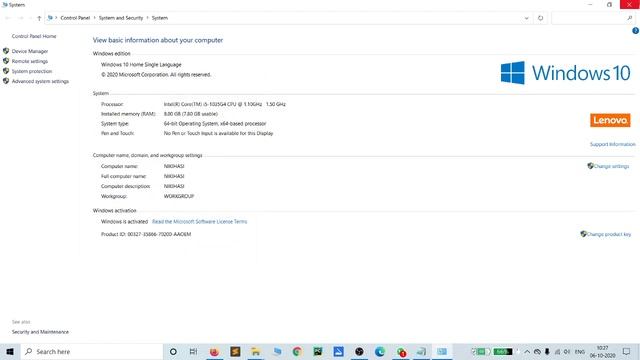Viewport: 640px width, 360px height.
Task: Click the Up one level arrow
Action: click(39, 18)
